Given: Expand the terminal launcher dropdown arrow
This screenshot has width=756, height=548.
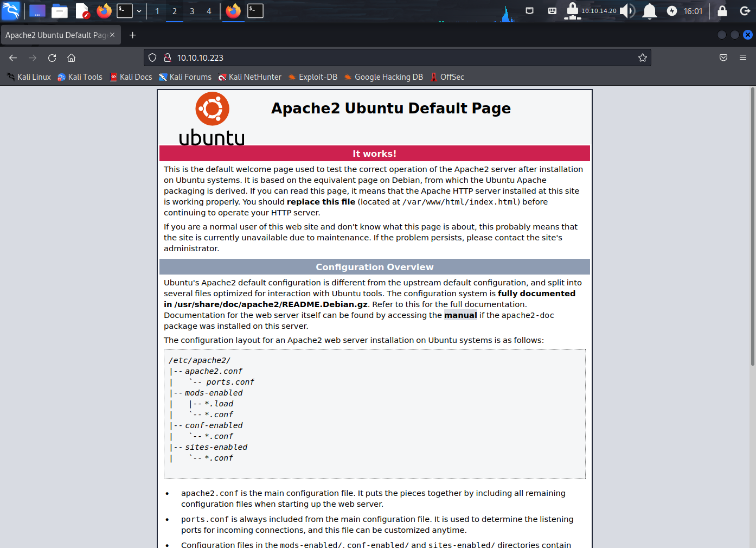Looking at the screenshot, I should [x=139, y=11].
